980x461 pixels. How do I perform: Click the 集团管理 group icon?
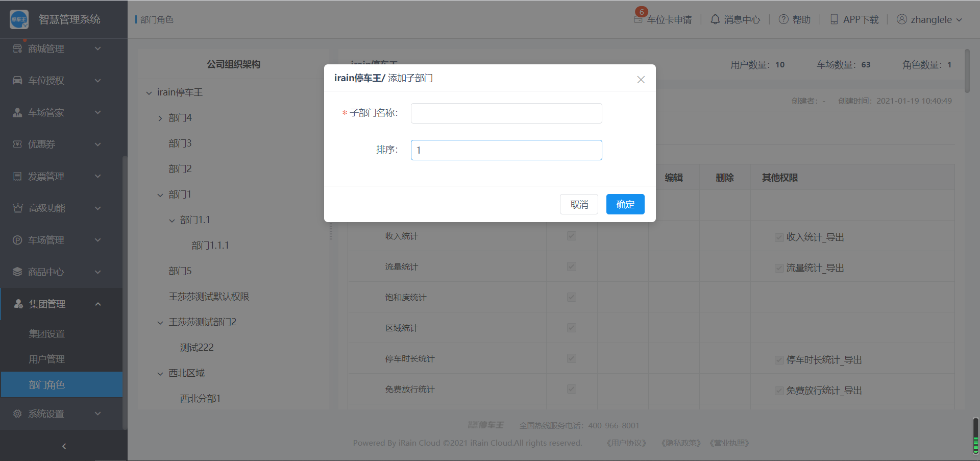(18, 304)
